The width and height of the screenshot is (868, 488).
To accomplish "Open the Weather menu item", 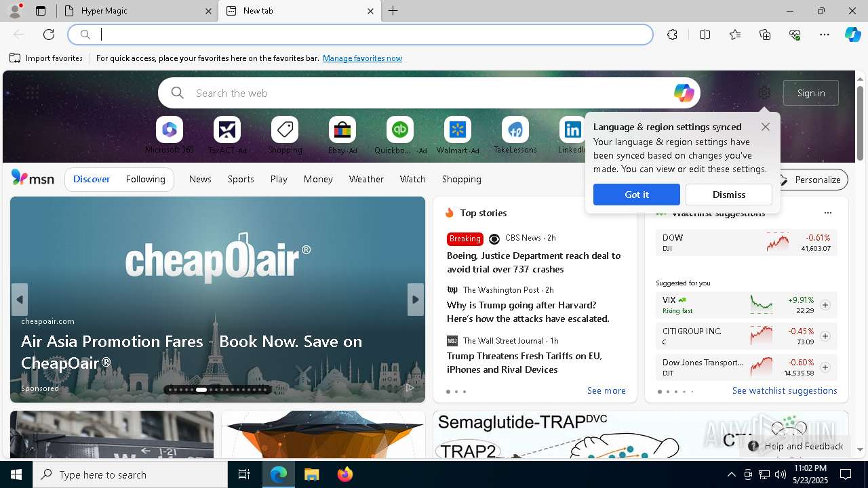I will click(x=366, y=179).
